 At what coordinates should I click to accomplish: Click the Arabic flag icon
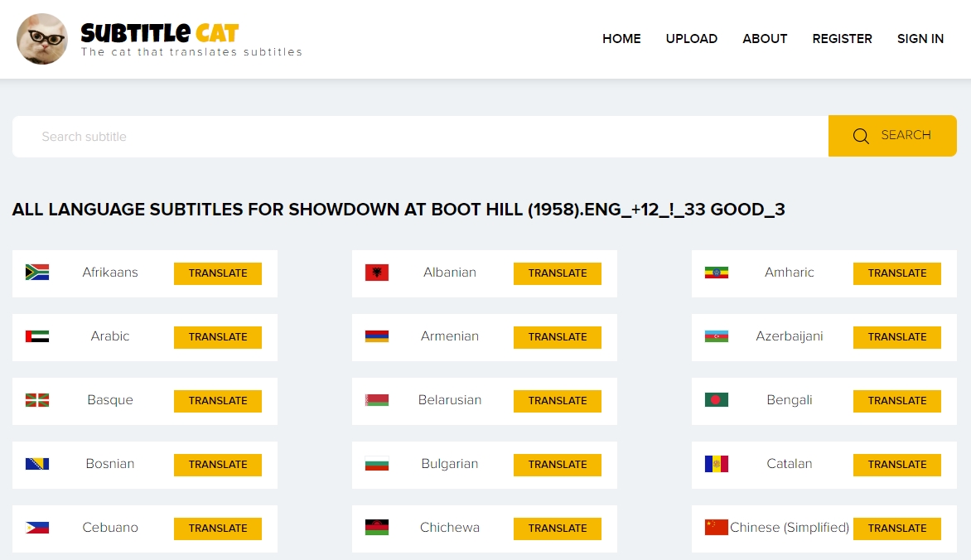37,336
